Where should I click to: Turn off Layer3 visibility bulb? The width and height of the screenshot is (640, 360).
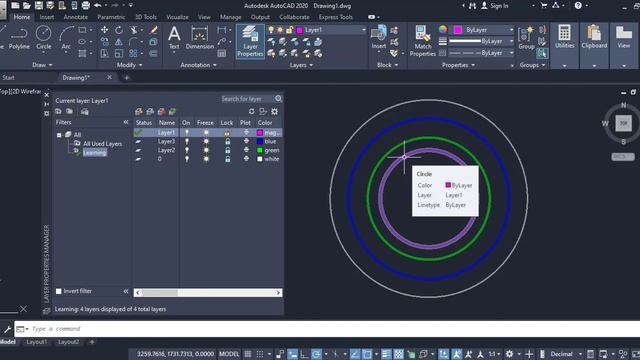point(187,142)
